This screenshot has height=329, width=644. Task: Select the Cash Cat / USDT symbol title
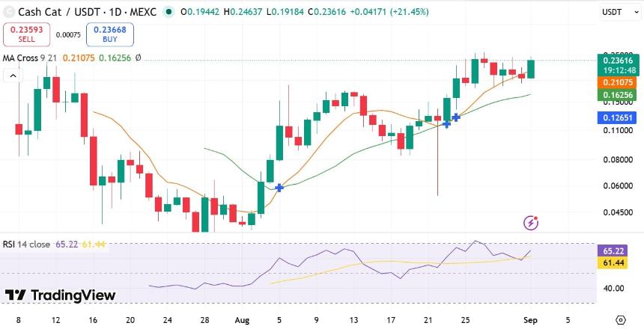[87, 12]
